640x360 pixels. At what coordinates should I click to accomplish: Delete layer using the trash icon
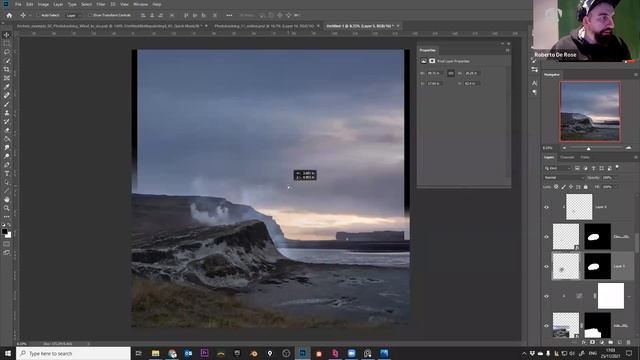pyautogui.click(x=629, y=342)
